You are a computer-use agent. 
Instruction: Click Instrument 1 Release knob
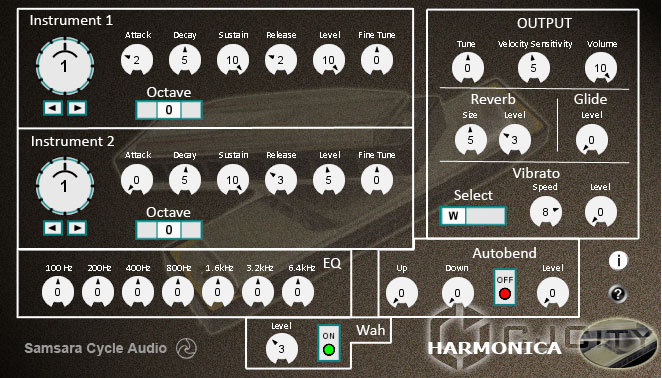281,60
